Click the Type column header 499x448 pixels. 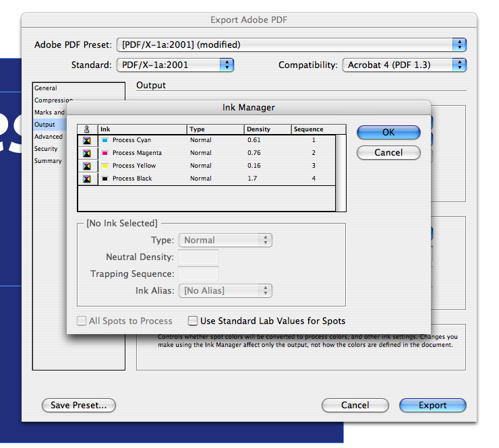tap(216, 129)
